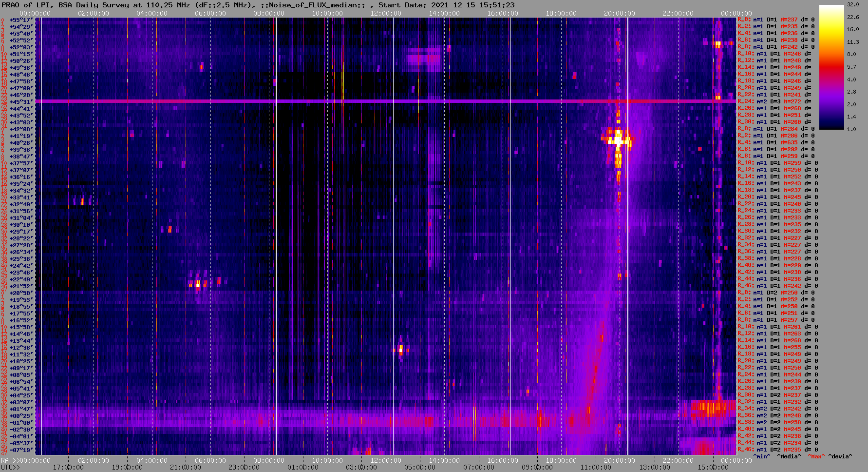Click the row with M=263
This screenshot has width=868, height=472.
(x=777, y=334)
